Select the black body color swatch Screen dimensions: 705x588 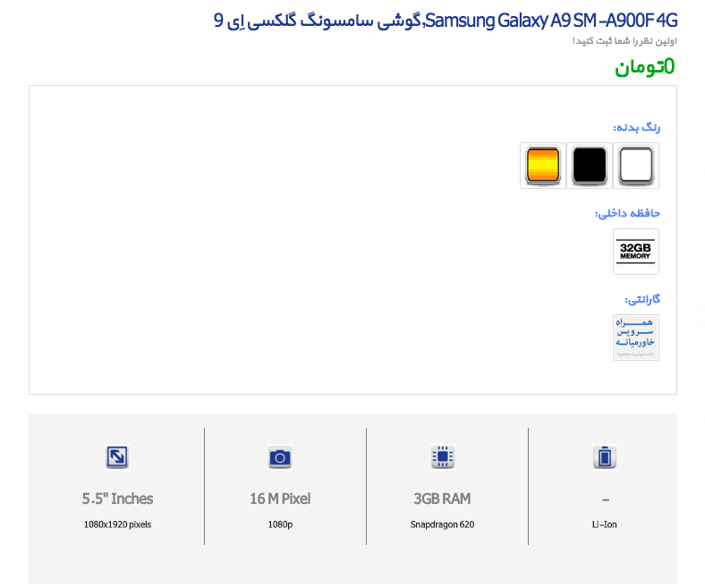point(590,165)
